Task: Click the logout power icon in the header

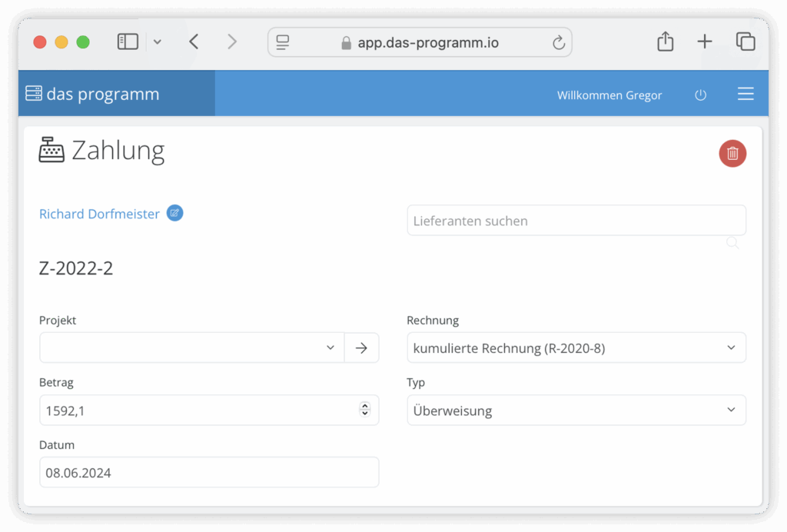Action: click(700, 95)
